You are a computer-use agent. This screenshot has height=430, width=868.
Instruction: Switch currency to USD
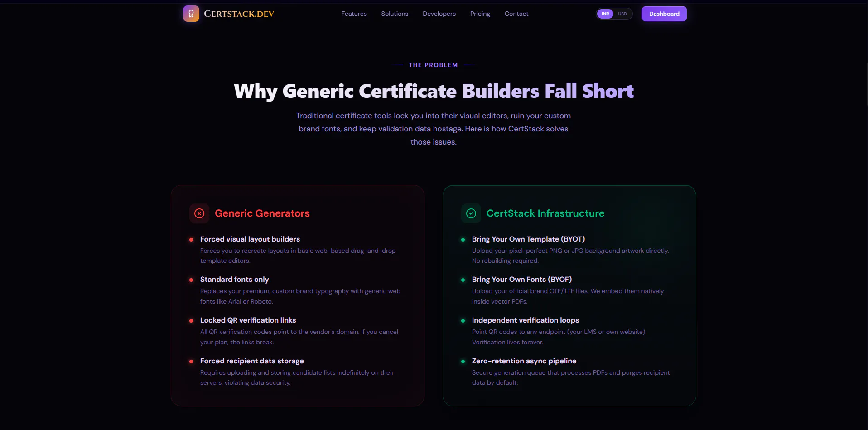point(622,14)
